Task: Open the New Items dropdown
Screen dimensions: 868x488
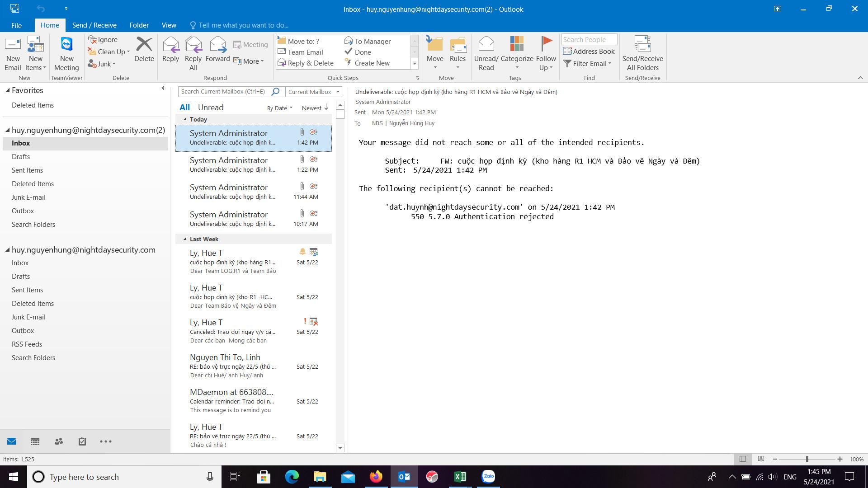Action: coord(36,53)
